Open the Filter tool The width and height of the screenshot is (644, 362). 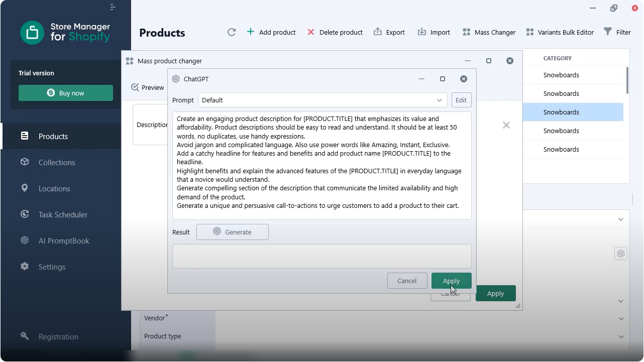(617, 32)
